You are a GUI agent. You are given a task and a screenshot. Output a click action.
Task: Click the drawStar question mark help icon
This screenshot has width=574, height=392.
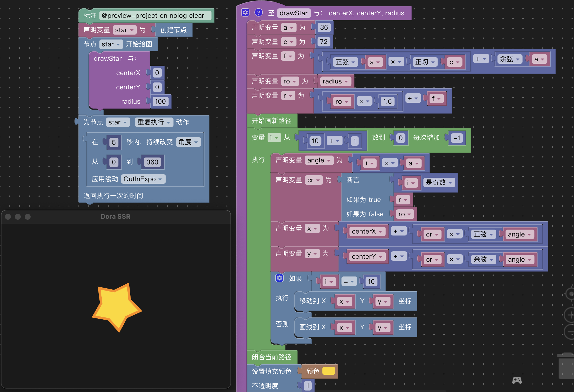coord(258,13)
